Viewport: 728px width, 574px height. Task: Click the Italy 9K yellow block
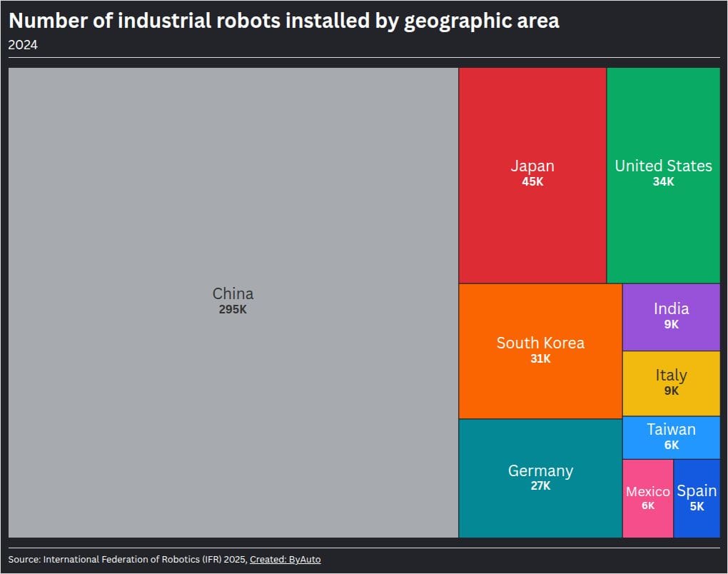[672, 383]
